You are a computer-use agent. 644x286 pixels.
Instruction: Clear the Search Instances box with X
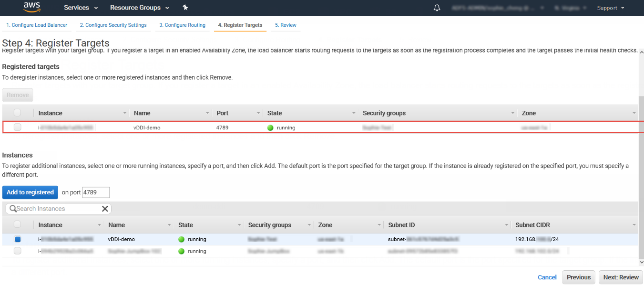pos(105,209)
